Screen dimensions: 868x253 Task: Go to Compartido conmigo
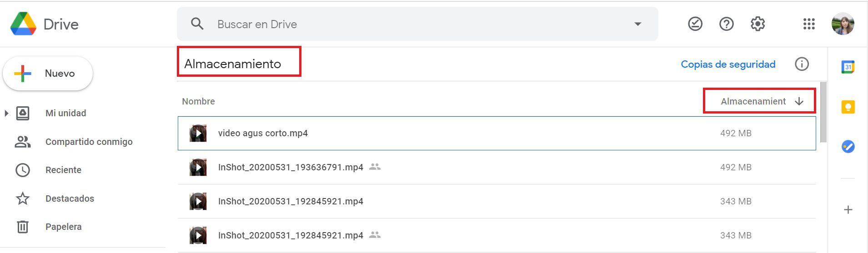[x=89, y=142]
